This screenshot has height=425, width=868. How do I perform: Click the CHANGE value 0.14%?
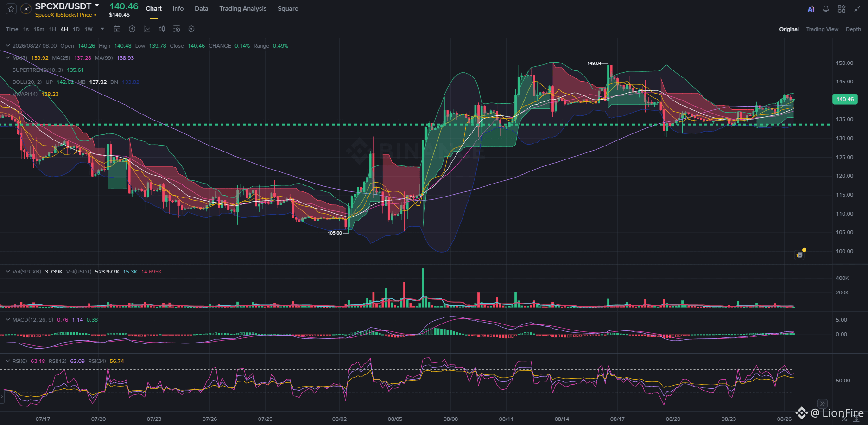click(x=242, y=46)
